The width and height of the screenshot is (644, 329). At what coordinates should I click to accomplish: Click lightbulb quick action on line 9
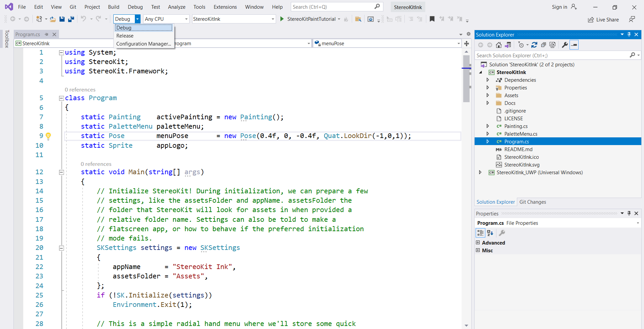pos(48,136)
